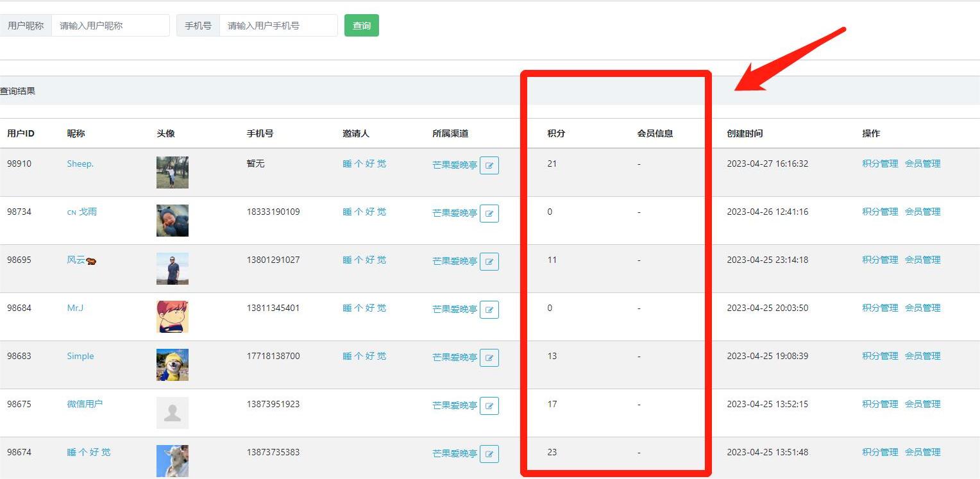Click edit channel icon for user 98734
Viewport: 980px width, 479px height.
point(489,214)
